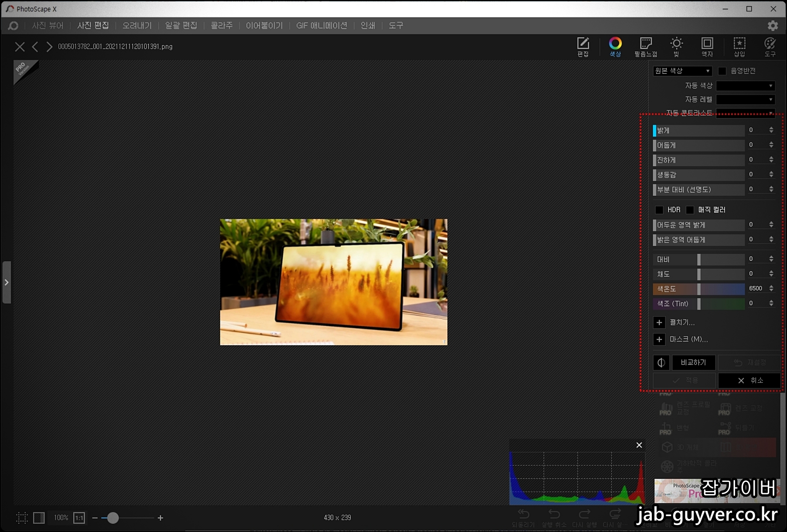Viewport: 787px width, 532px height.
Task: Expand the 펼치기 section
Action: [659, 322]
